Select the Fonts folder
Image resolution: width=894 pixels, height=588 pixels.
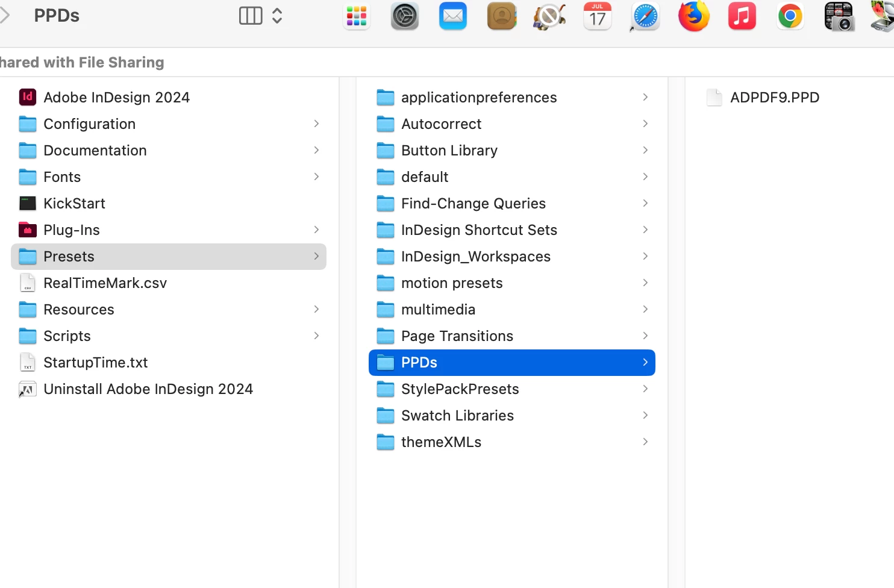point(169,177)
